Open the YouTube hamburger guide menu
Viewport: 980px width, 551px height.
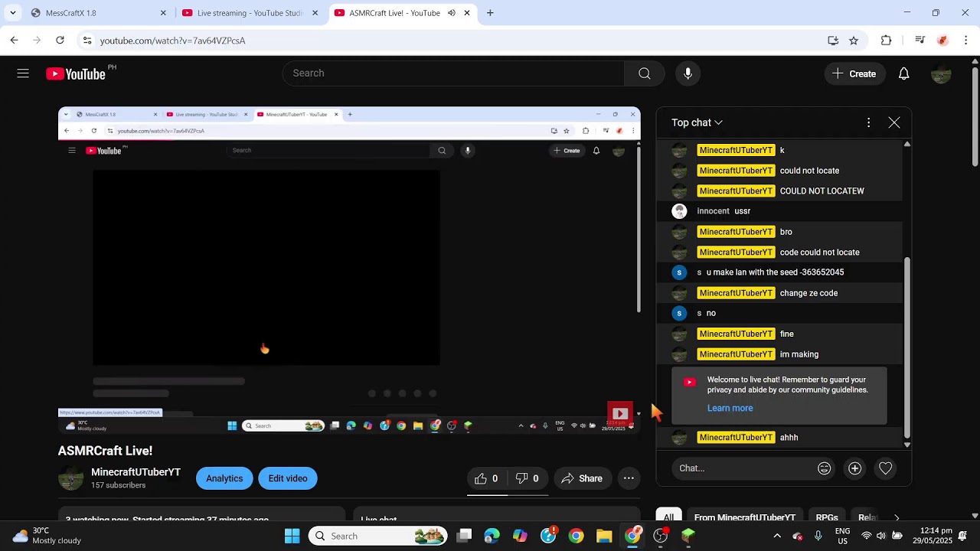pos(23,73)
